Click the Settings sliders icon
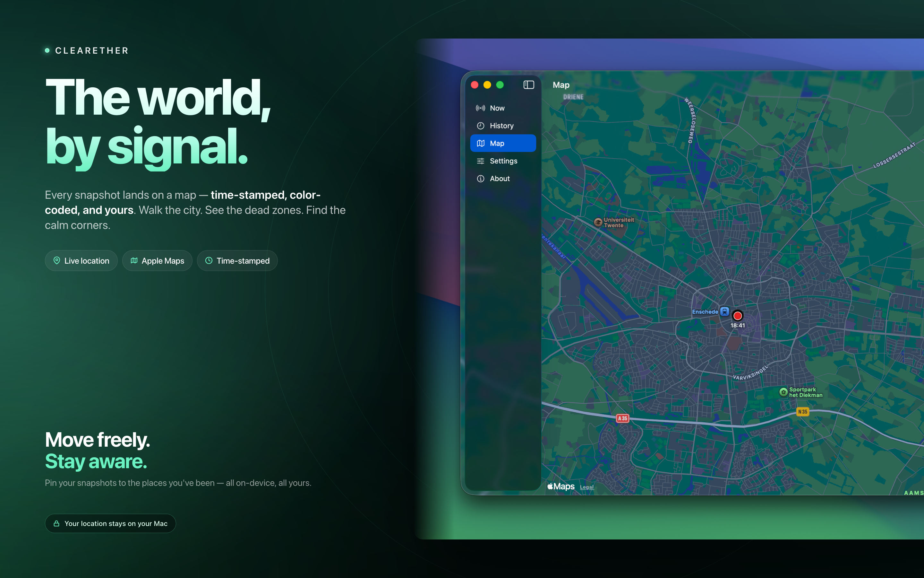The height and width of the screenshot is (578, 924). [480, 161]
